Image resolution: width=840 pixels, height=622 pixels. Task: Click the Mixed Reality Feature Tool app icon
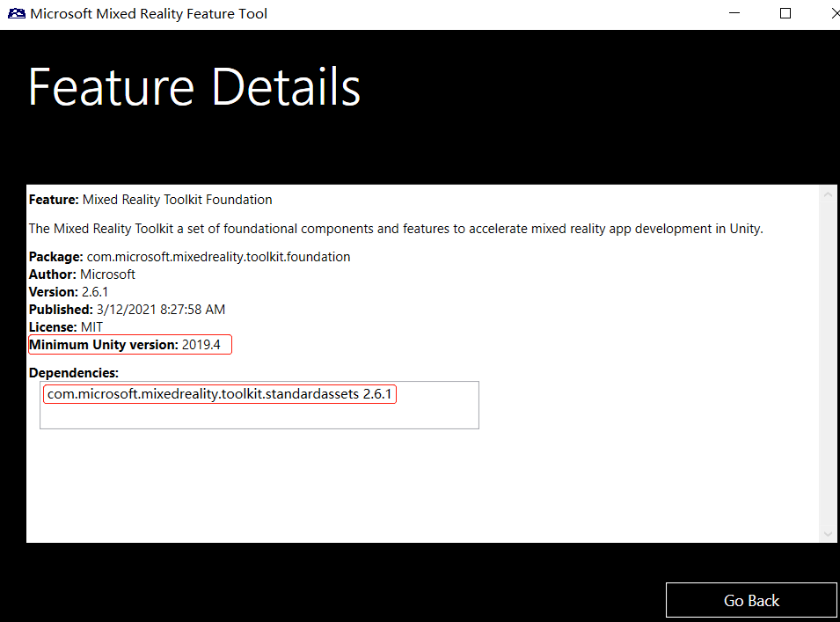coord(16,14)
